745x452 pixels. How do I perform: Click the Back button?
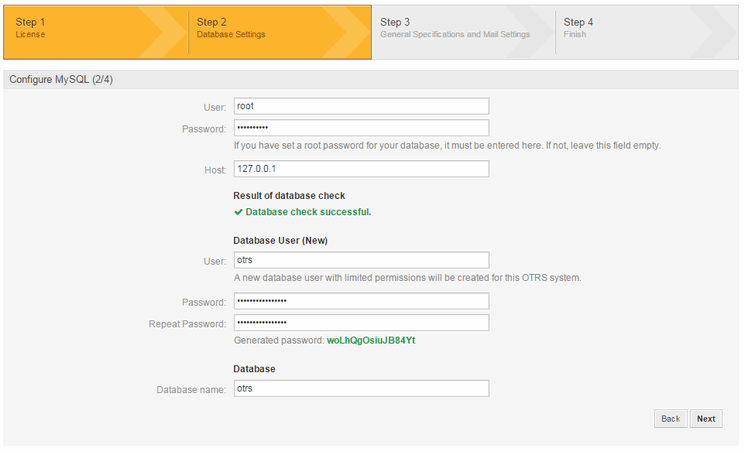670,419
